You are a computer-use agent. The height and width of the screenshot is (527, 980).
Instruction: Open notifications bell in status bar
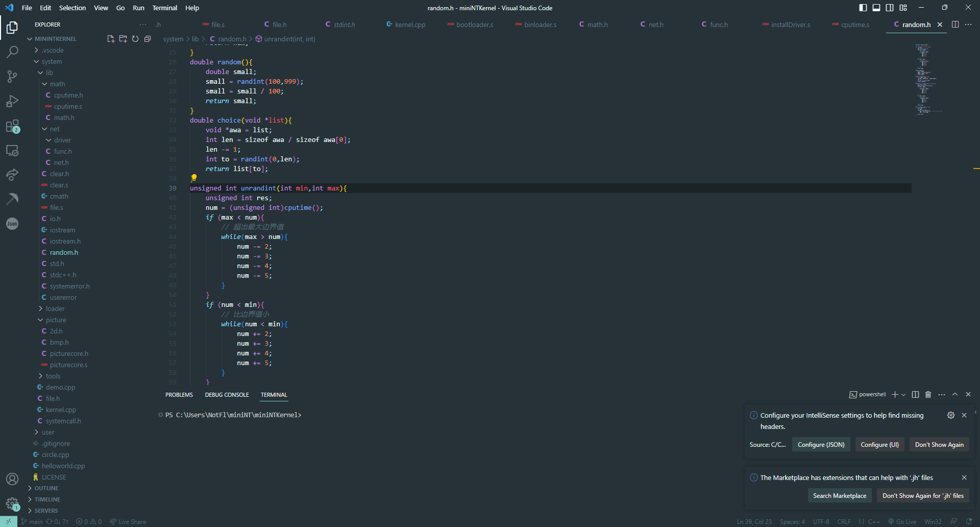point(969,521)
